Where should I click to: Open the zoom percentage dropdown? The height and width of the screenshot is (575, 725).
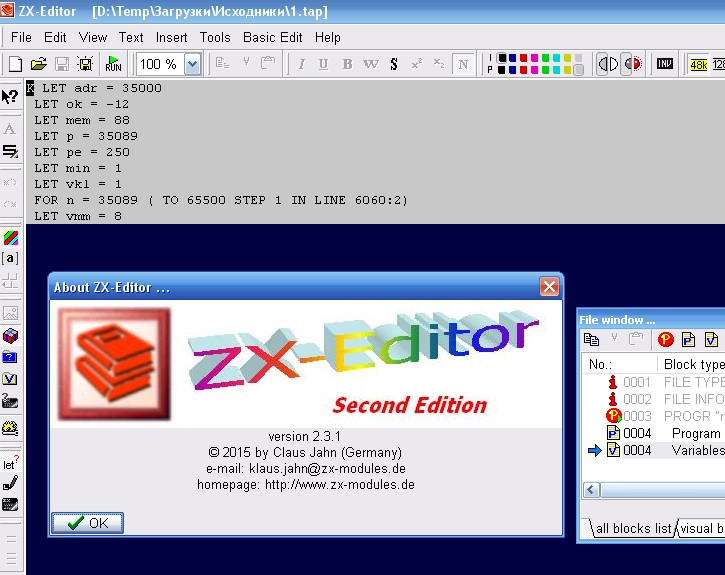coord(192,64)
